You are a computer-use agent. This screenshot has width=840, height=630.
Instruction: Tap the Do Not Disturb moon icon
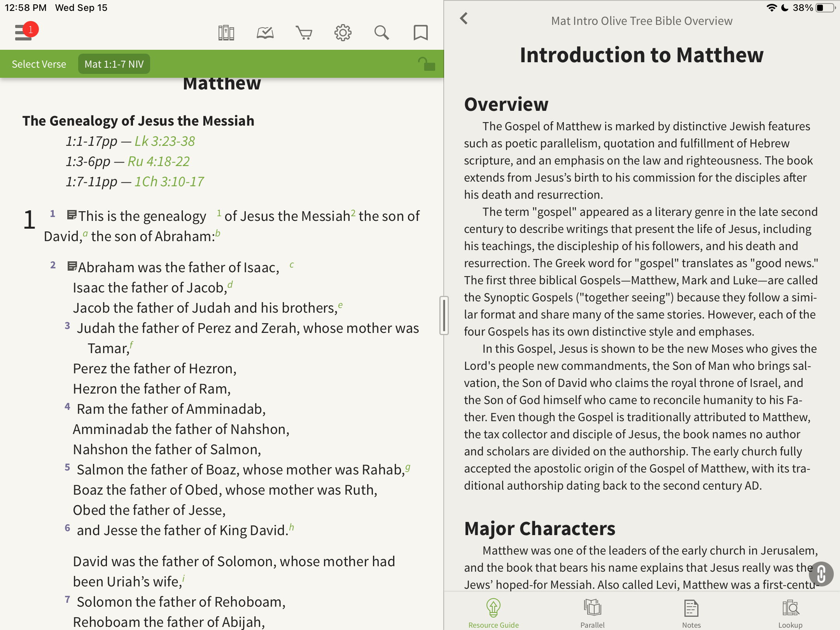click(x=785, y=8)
